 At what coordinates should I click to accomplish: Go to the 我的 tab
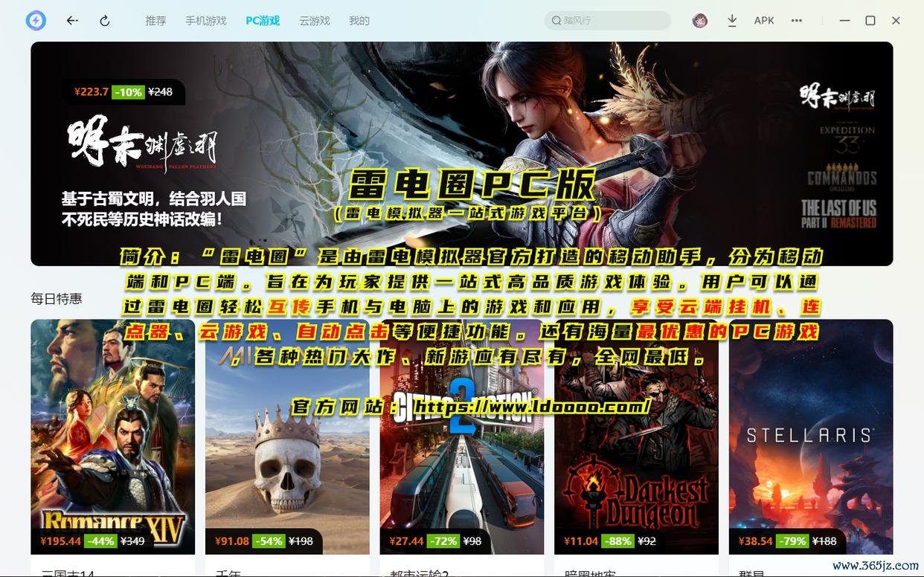coord(359,21)
